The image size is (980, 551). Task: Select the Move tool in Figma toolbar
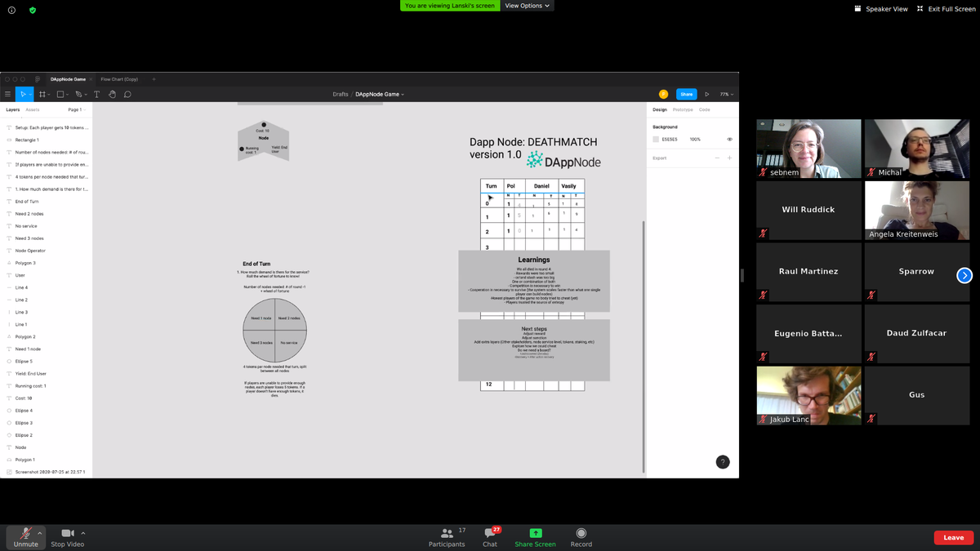tap(22, 95)
